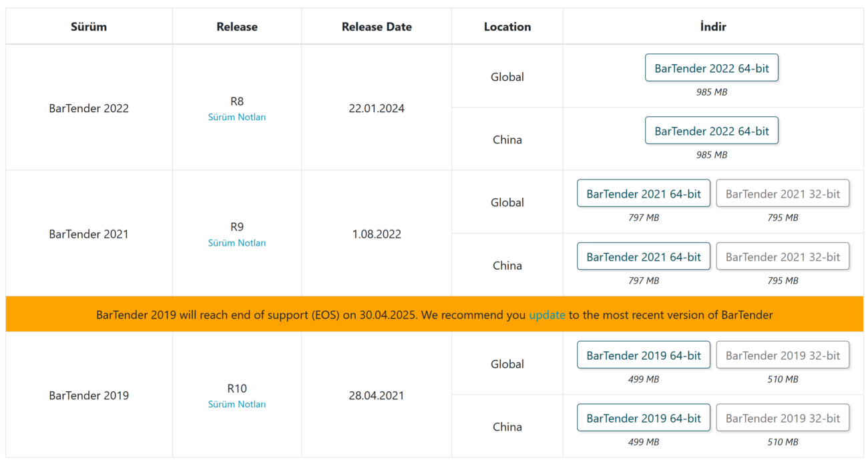Click '985 MB' under Global BarTender 2022 button

pyautogui.click(x=712, y=92)
